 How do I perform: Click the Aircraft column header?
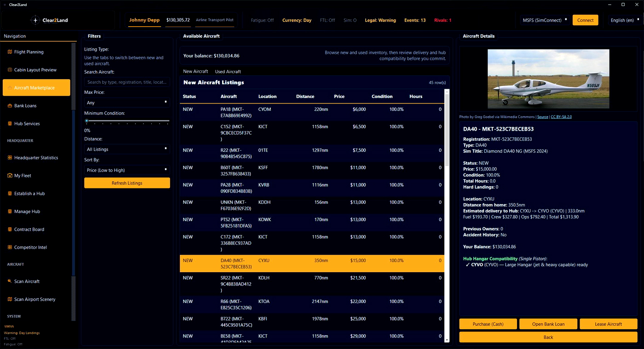229,97
